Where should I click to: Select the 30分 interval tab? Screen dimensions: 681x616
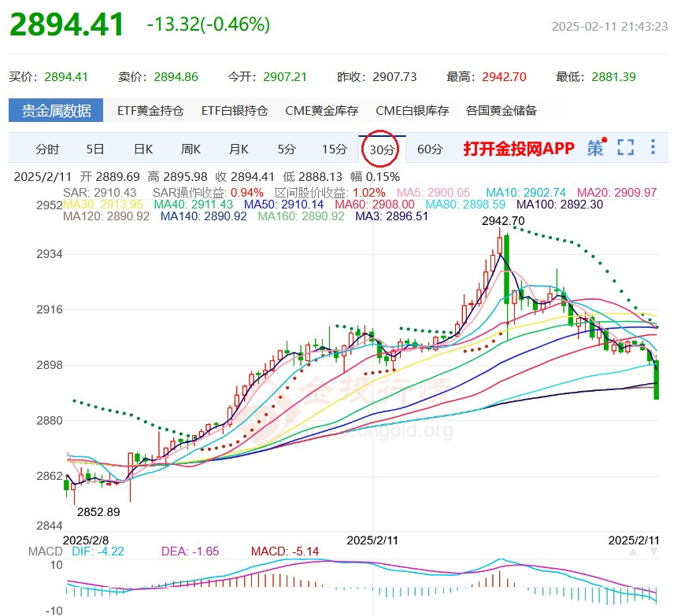(382, 149)
